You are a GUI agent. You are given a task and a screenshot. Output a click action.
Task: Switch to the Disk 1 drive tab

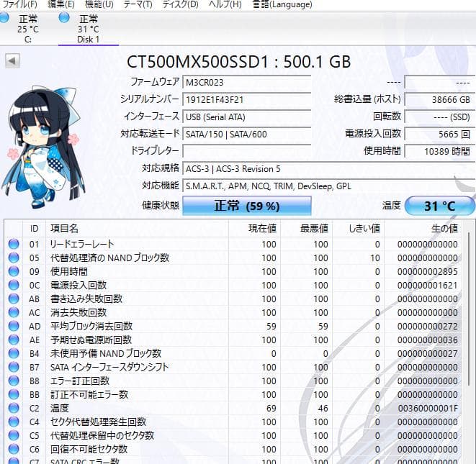tap(88, 29)
